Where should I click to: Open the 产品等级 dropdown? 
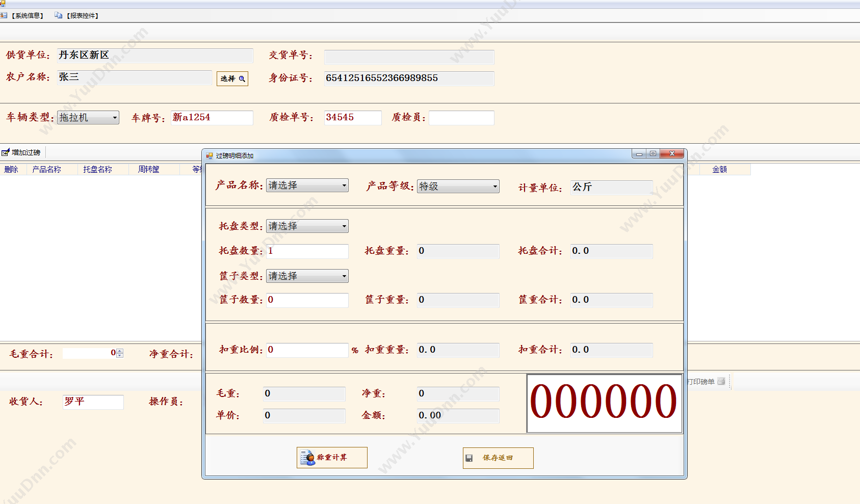[458, 187]
